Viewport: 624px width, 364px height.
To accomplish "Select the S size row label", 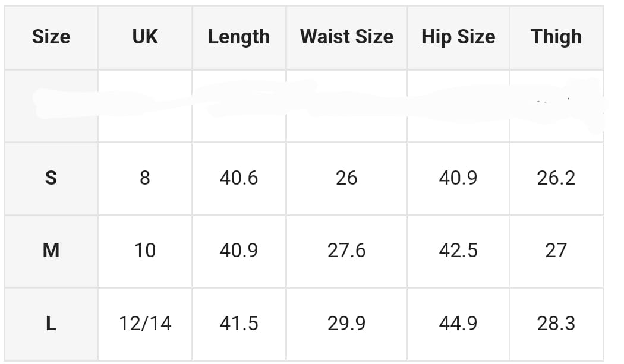I will tap(51, 178).
